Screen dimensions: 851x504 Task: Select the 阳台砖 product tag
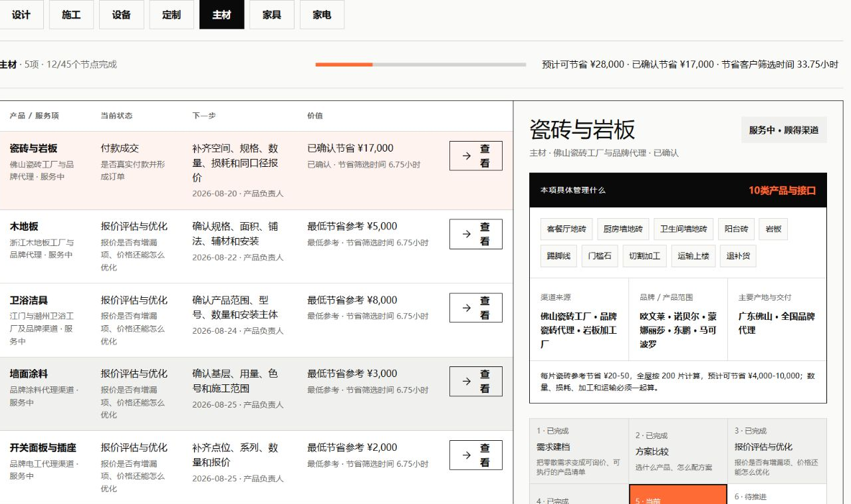[x=736, y=229]
